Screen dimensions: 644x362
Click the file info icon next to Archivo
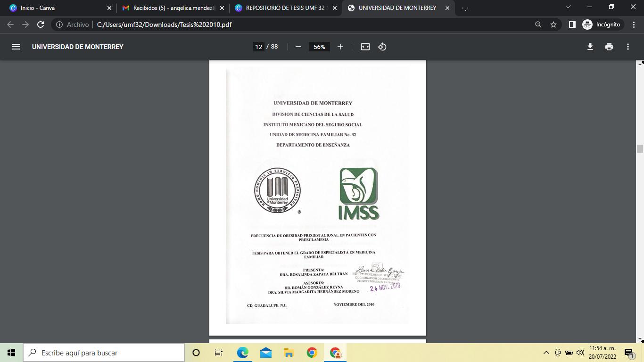click(x=59, y=25)
